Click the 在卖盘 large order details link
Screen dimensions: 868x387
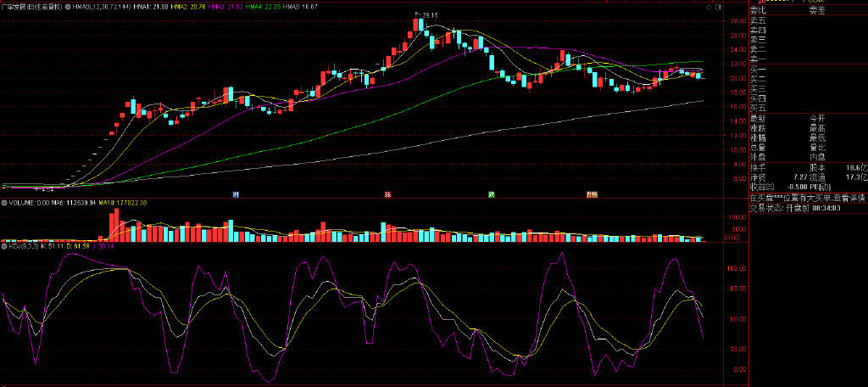coord(807,198)
